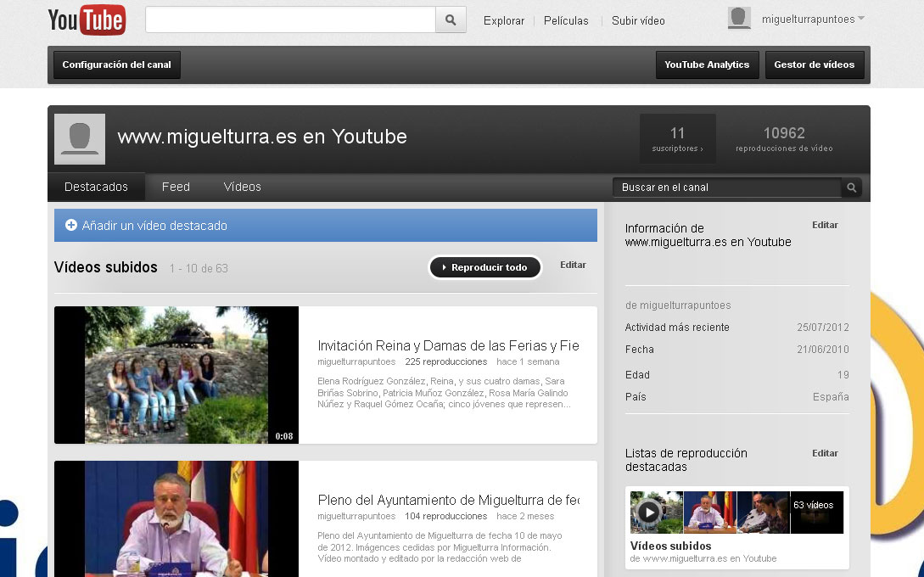This screenshot has width=924, height=577.
Task: Focus the Buscar en el canal field
Action: click(728, 188)
